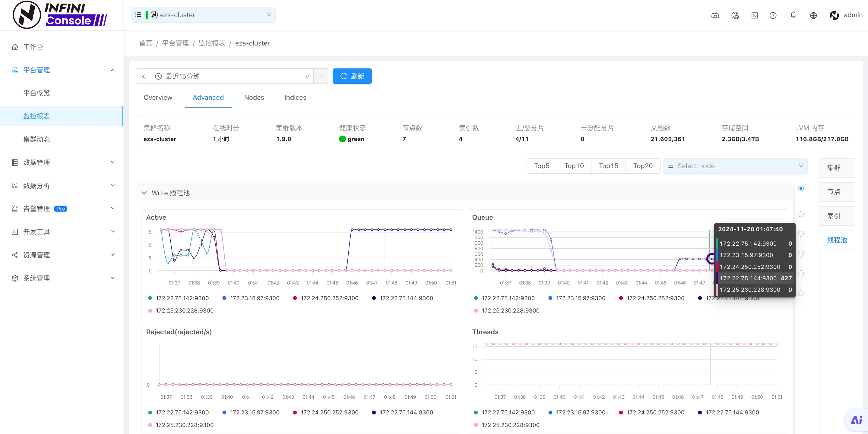The image size is (868, 434).
Task: Click the 数据管理 table icon
Action: 14,162
